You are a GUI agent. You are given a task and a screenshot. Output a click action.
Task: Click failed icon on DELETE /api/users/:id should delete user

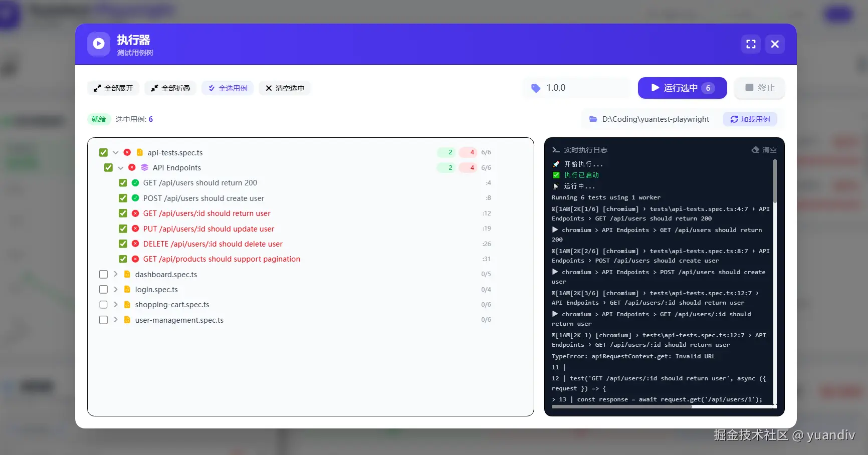(135, 244)
